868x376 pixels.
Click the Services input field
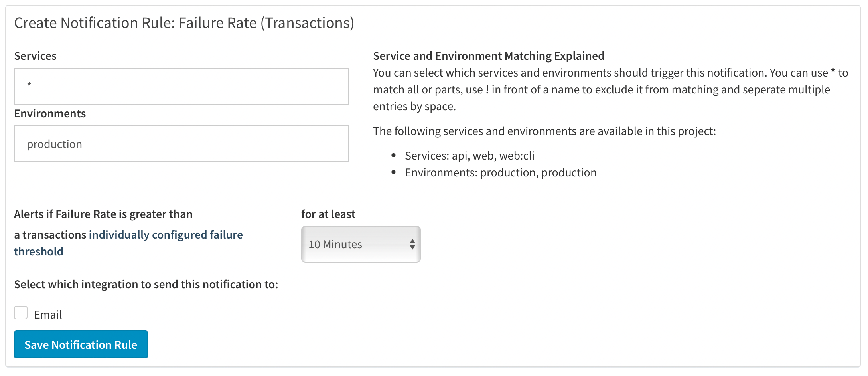181,86
